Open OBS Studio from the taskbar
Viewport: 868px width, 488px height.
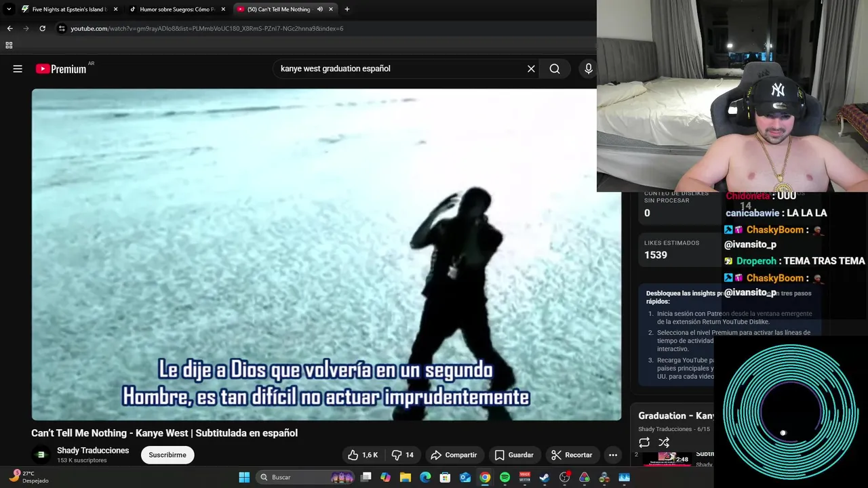coord(564,477)
